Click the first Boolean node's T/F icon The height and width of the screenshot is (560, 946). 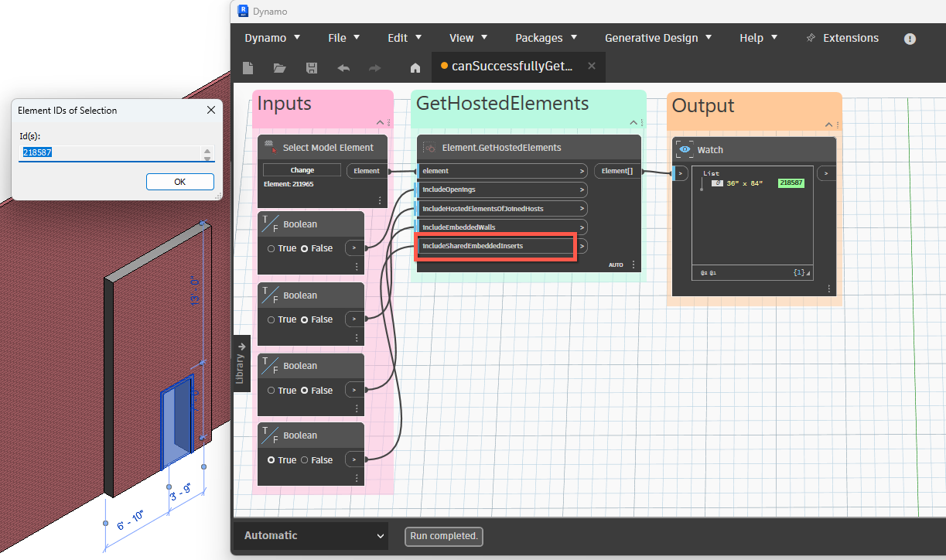pyautogui.click(x=271, y=224)
